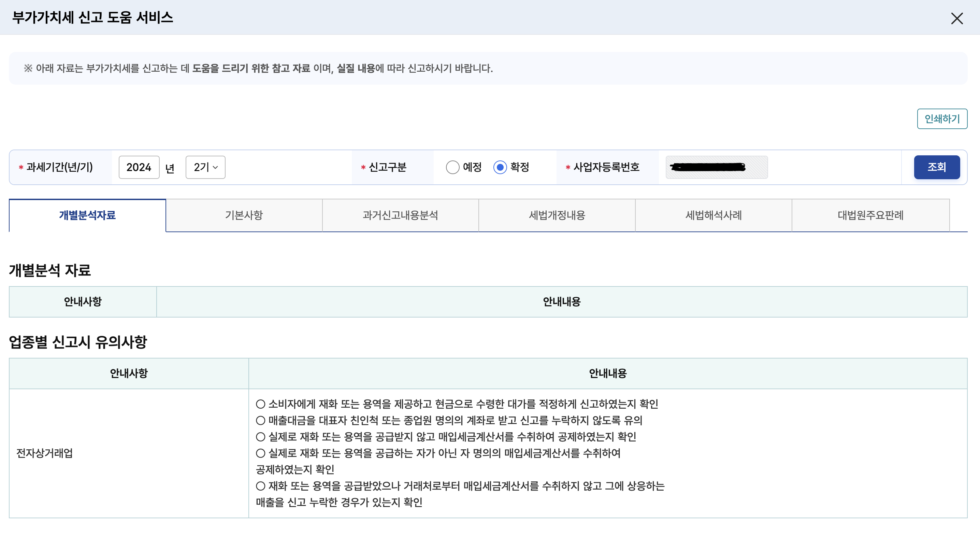Image resolution: width=980 pixels, height=549 pixels.
Task: Open the 2기 period dropdown
Action: point(205,167)
